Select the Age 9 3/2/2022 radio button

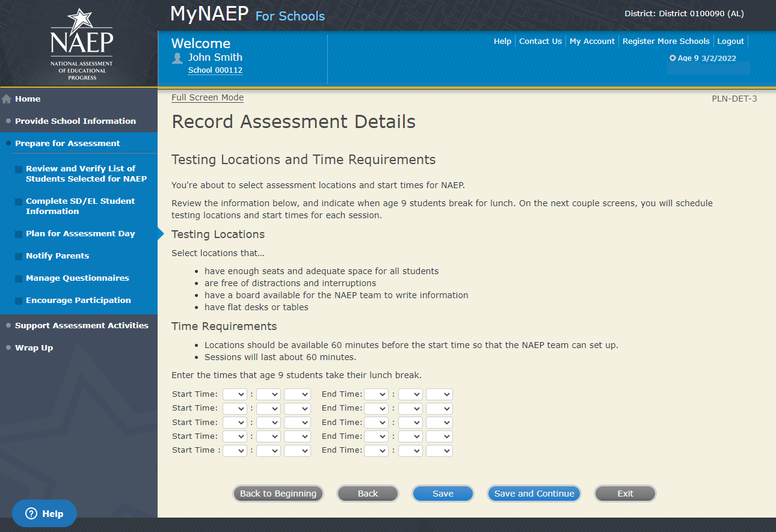pyautogui.click(x=673, y=58)
